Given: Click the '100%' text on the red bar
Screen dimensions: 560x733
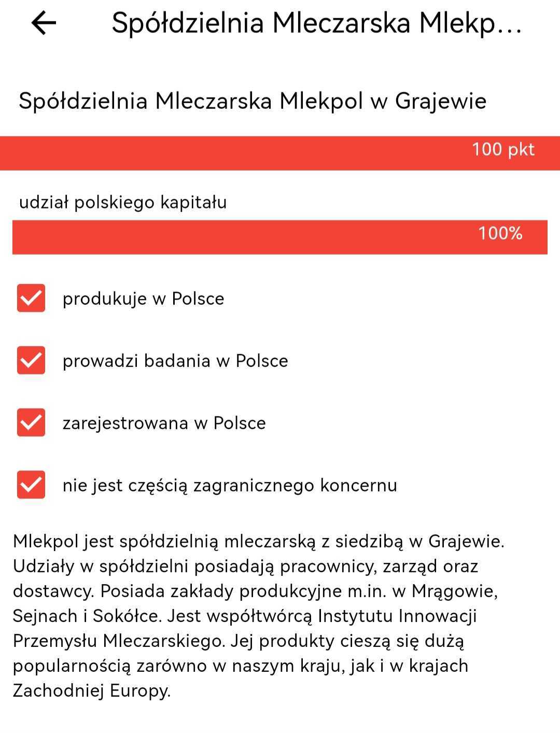Looking at the screenshot, I should 500,235.
